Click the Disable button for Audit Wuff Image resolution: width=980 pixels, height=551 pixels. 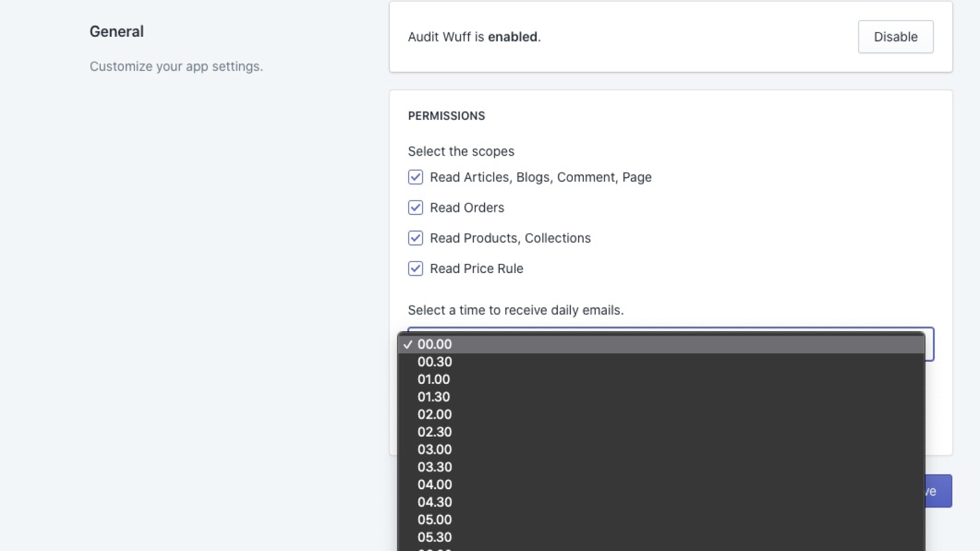895,37
